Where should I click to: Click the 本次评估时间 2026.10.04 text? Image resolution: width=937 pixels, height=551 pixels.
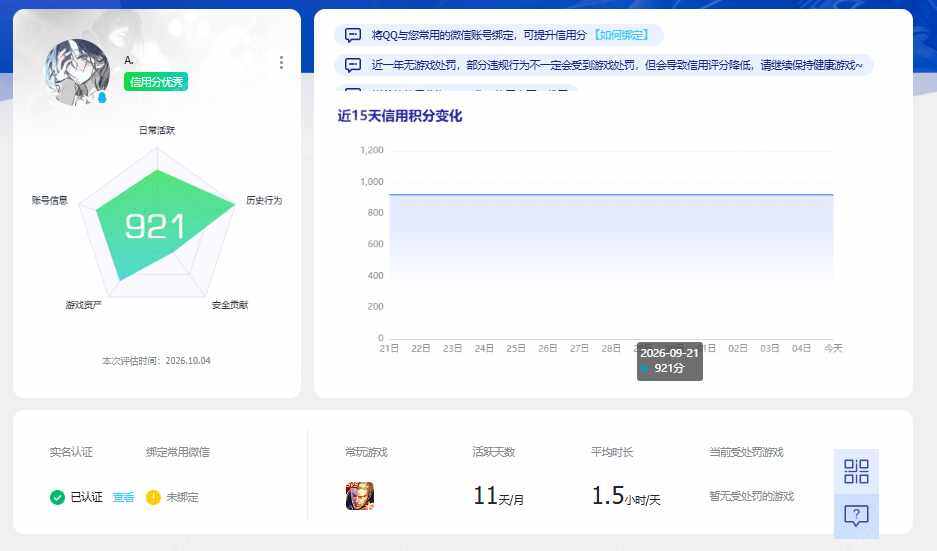click(x=157, y=360)
